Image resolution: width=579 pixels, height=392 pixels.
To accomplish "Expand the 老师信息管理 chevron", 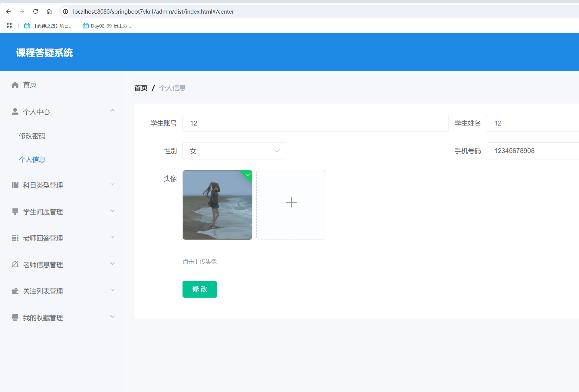I will pyautogui.click(x=112, y=263).
